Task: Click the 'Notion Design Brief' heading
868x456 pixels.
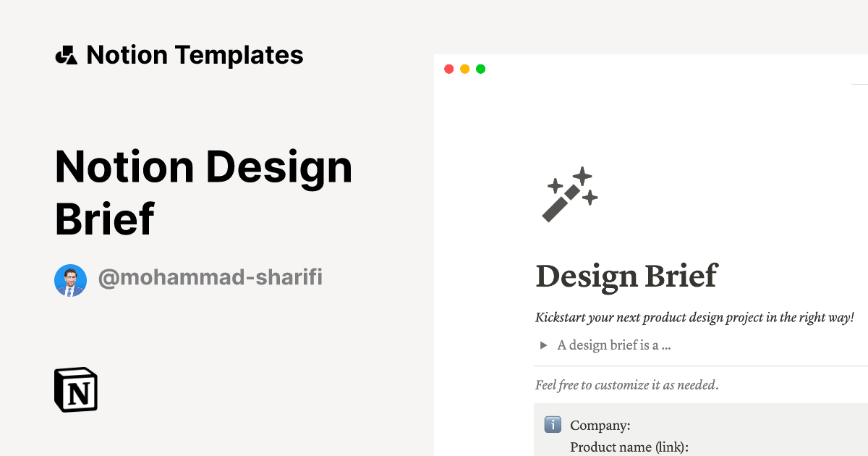Action: pos(204,192)
